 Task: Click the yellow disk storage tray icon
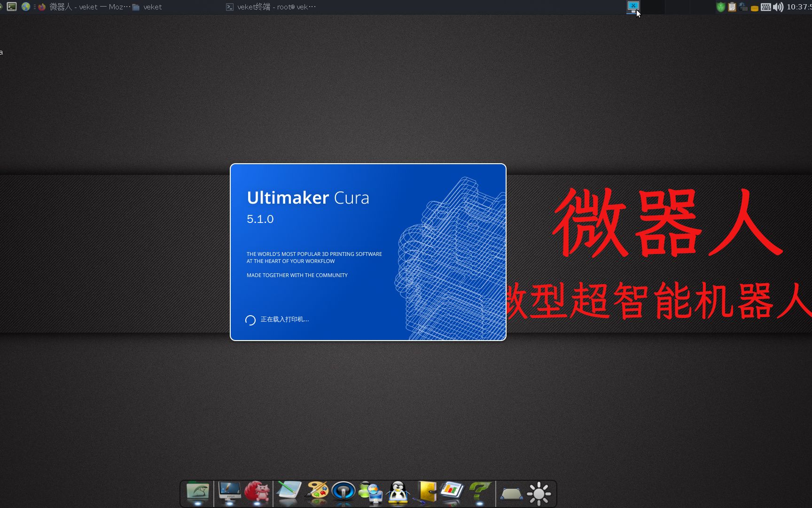point(754,8)
